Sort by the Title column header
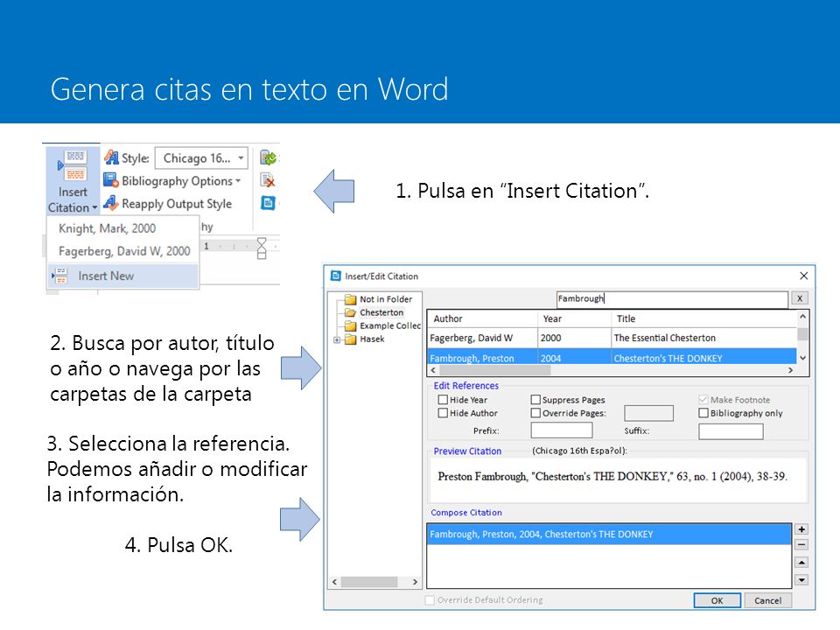Viewport: 840px width, 630px height. [x=703, y=318]
